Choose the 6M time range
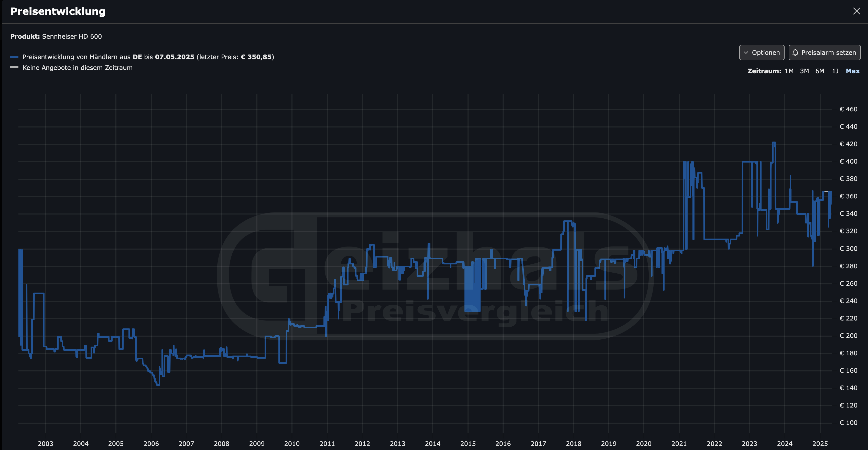The image size is (868, 450). click(819, 71)
